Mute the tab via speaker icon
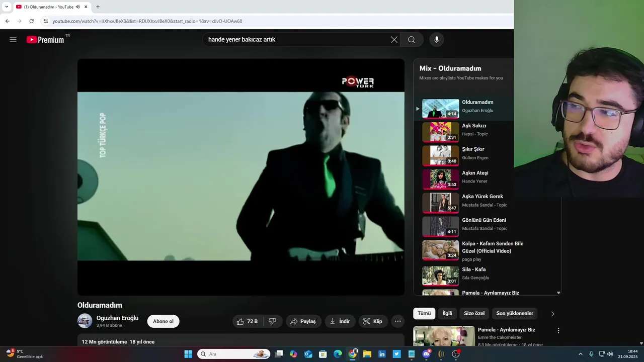Viewport: 644px width, 362px height. coord(78,7)
